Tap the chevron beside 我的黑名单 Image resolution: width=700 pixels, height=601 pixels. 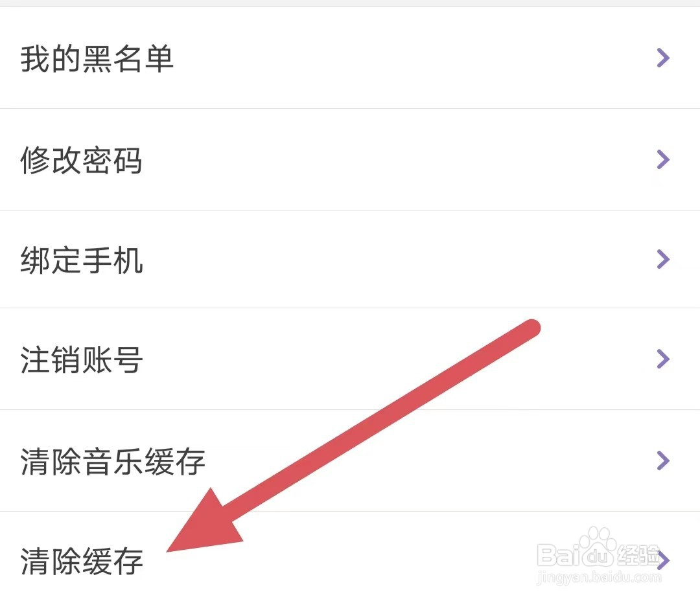point(664,58)
